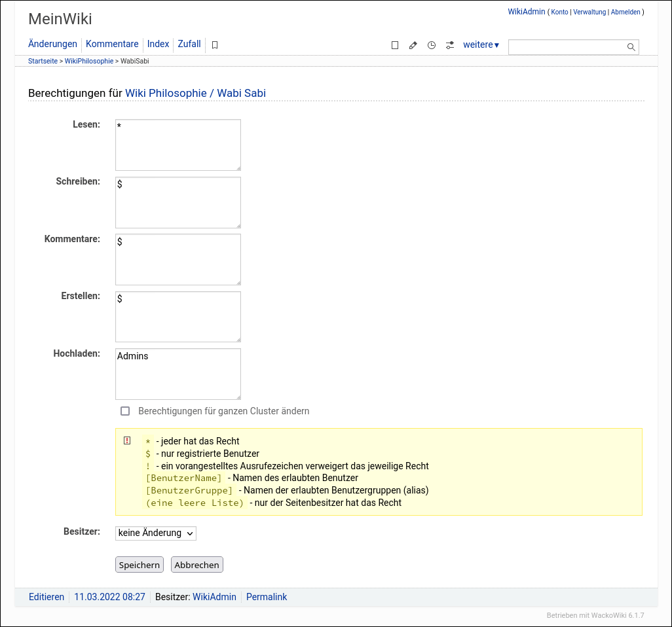Open the Besitzer keine Änderung dropdown
Viewport: 672px width, 627px height.
pyautogui.click(x=155, y=533)
